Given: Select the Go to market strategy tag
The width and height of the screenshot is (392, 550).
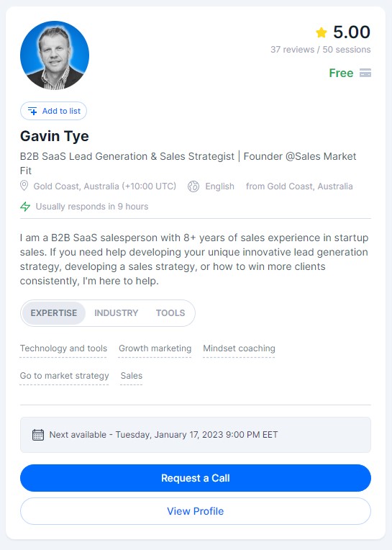Looking at the screenshot, I should (x=65, y=376).
